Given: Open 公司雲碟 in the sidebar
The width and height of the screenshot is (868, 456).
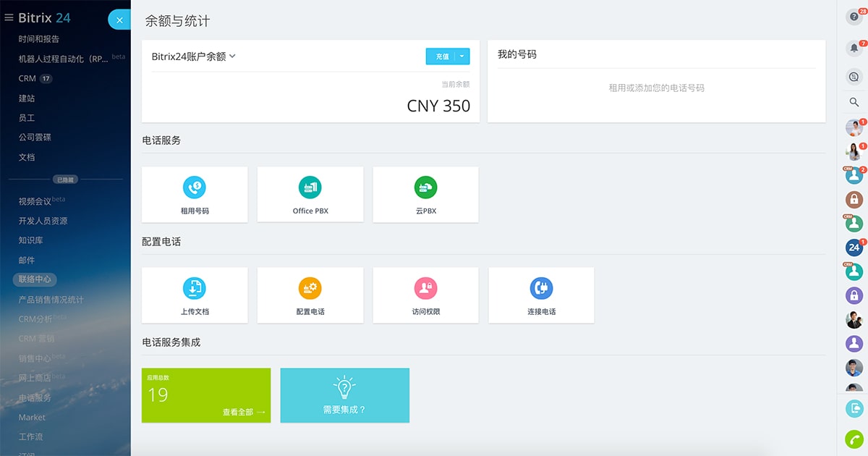Looking at the screenshot, I should click(35, 137).
